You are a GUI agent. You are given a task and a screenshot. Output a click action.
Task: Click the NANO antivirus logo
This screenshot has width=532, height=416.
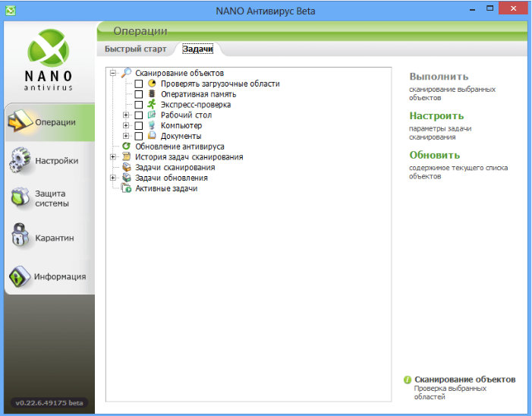pos(49,60)
